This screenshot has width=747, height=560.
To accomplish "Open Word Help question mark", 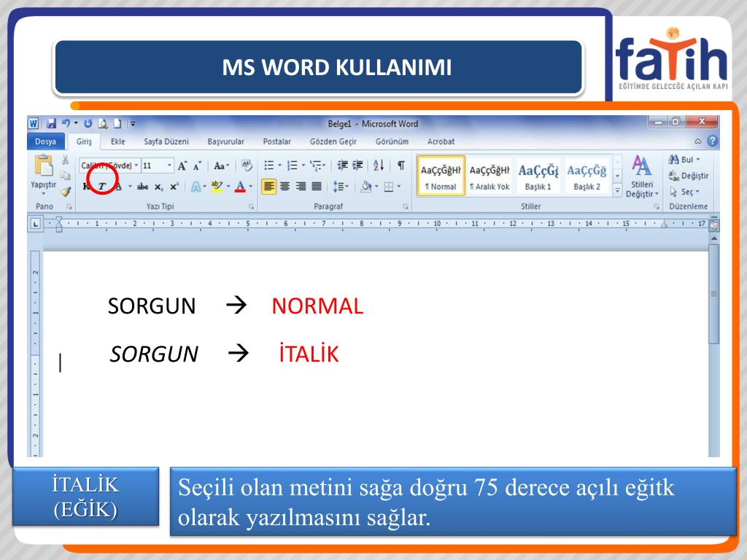I will [x=712, y=141].
